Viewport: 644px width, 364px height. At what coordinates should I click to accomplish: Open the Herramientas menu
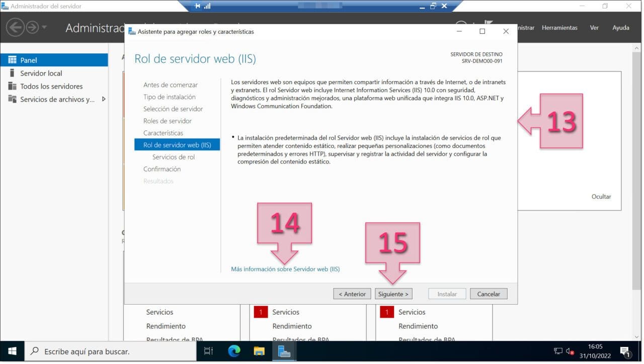click(559, 28)
